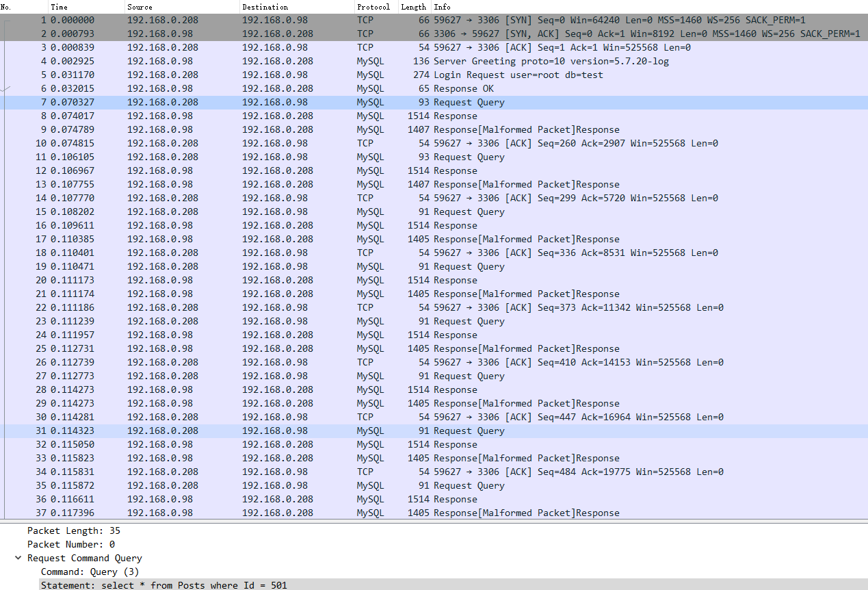The width and height of the screenshot is (868, 590).
Task: Select packet 19 Request Query at 0.110471
Action: click(x=434, y=266)
